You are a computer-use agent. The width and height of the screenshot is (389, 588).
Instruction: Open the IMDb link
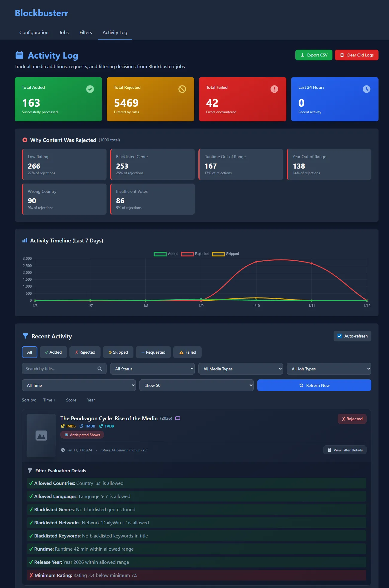(68, 426)
